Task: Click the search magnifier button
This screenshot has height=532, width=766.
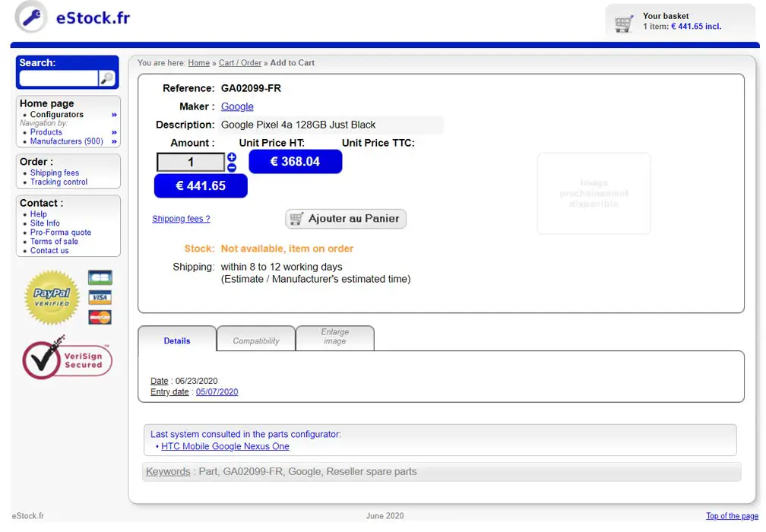Action: pyautogui.click(x=106, y=78)
